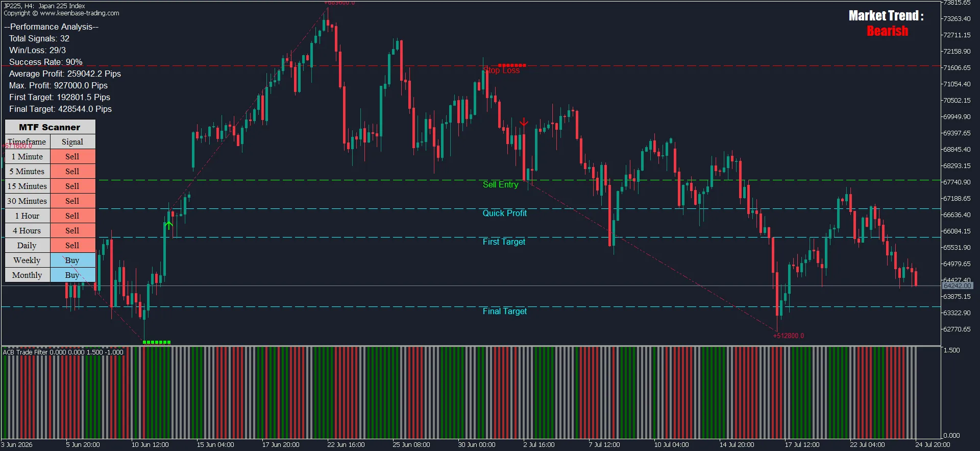Image resolution: width=980 pixels, height=451 pixels.
Task: Click the First Target level label
Action: pos(504,242)
